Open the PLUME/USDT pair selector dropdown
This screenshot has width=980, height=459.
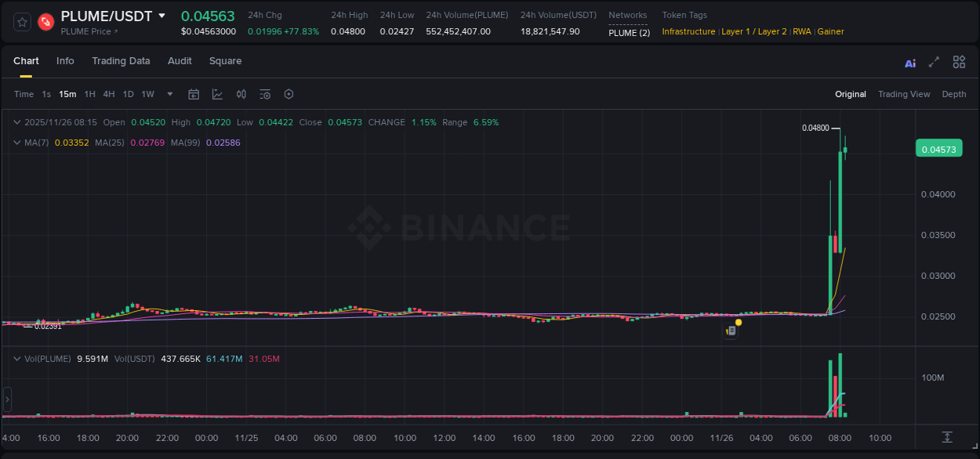pyautogui.click(x=161, y=16)
